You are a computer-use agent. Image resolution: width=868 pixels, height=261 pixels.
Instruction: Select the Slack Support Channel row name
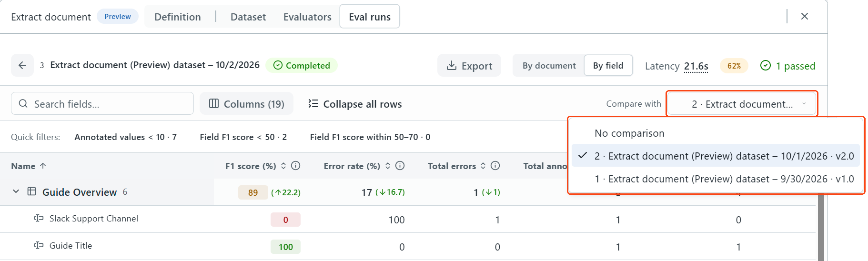click(x=94, y=218)
